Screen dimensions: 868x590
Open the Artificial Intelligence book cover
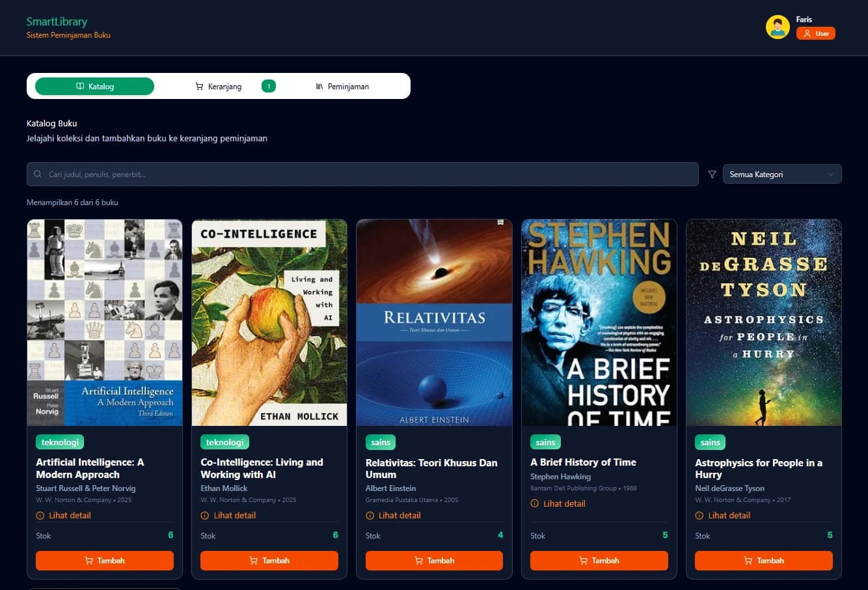pyautogui.click(x=105, y=322)
